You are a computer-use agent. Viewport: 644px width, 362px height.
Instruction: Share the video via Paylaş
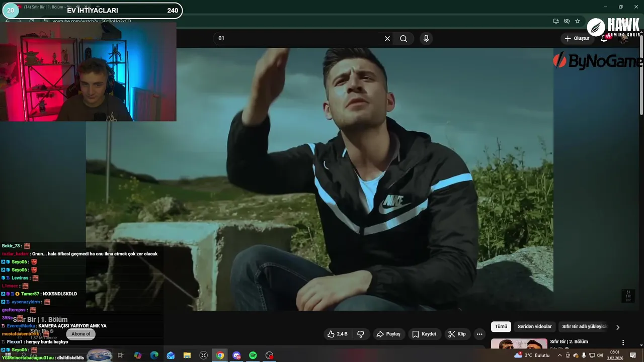click(388, 334)
